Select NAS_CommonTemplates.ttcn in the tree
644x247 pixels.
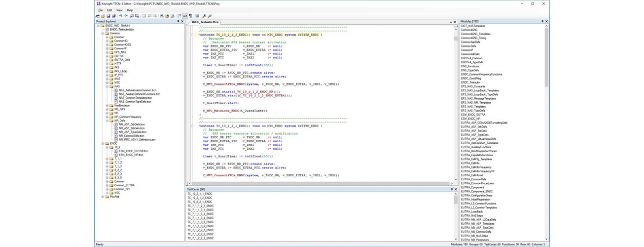click(136, 98)
